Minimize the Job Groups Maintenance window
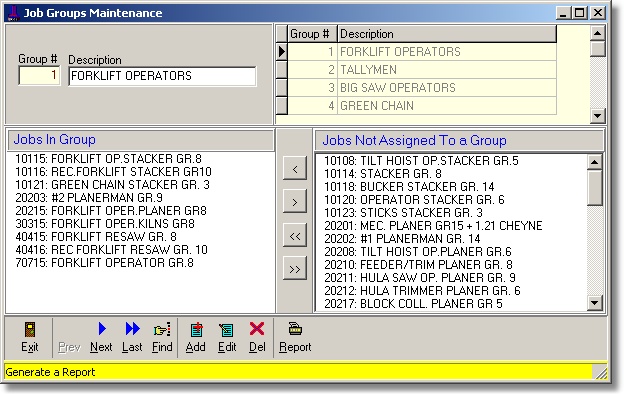Screen dimensions: 624x396 tap(563, 13)
